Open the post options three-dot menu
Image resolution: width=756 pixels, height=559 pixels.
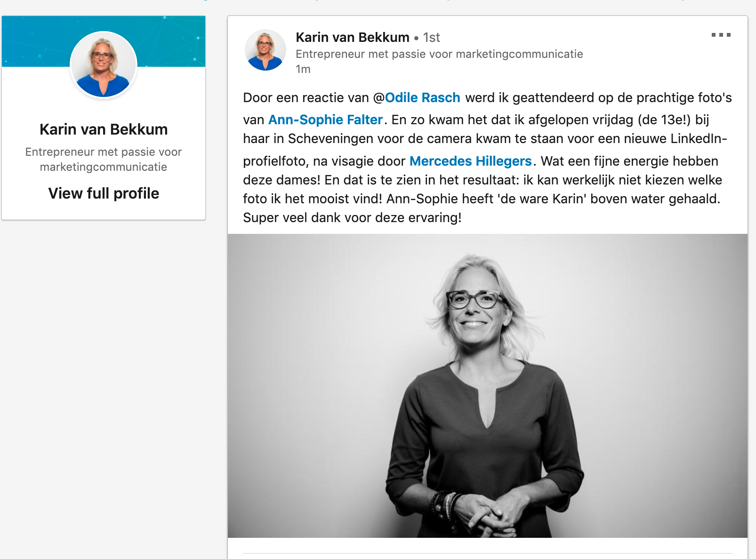721,35
